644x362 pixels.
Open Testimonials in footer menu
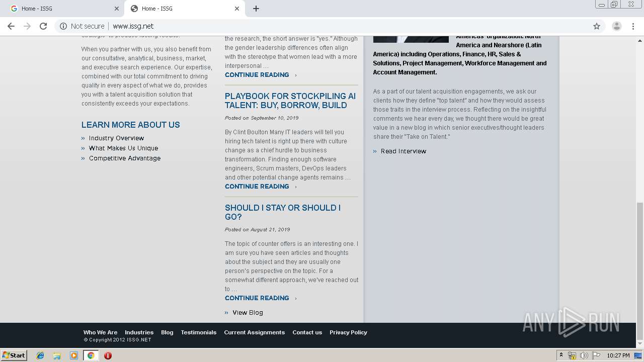(199, 332)
